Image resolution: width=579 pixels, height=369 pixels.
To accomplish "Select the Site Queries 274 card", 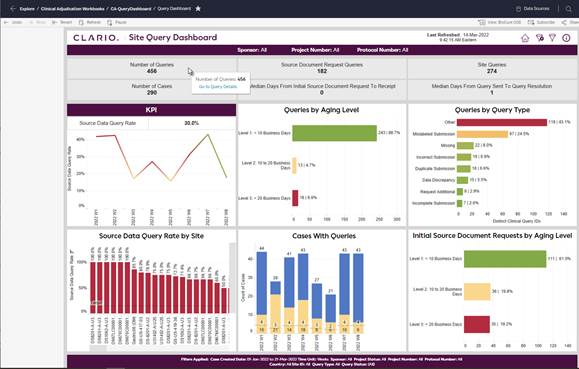I will (492, 68).
